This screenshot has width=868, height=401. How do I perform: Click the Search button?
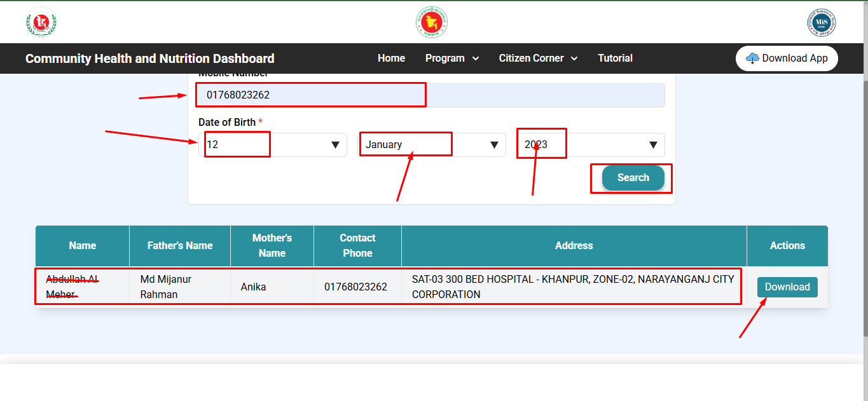point(633,178)
